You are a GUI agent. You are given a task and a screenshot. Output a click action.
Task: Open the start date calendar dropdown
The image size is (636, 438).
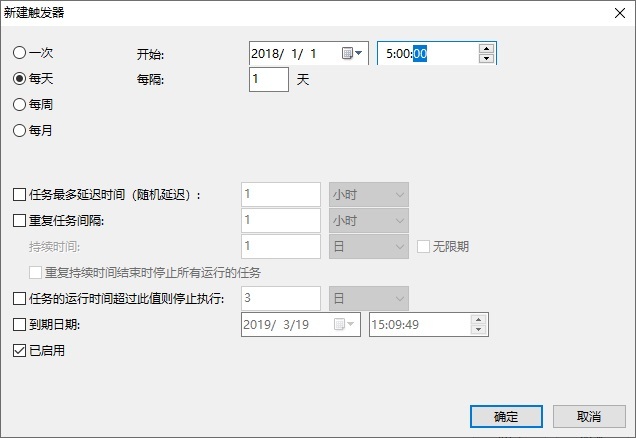click(352, 53)
